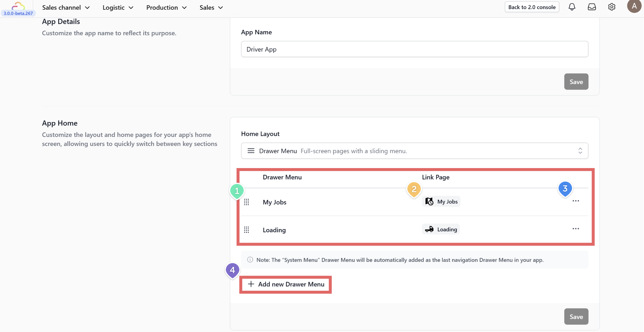The image size is (644, 332).
Task: Grab the My Jobs row drag handle
Action: 247,202
